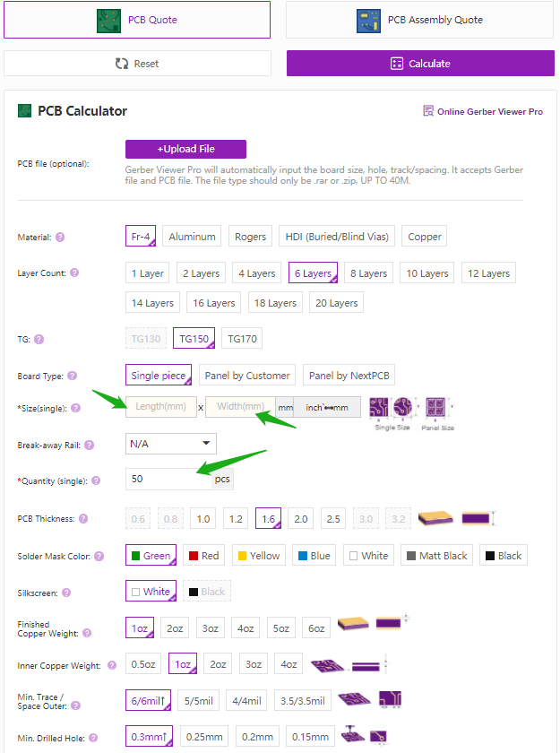
Task: Click the Panel Size illustration icon
Action: [x=439, y=410]
